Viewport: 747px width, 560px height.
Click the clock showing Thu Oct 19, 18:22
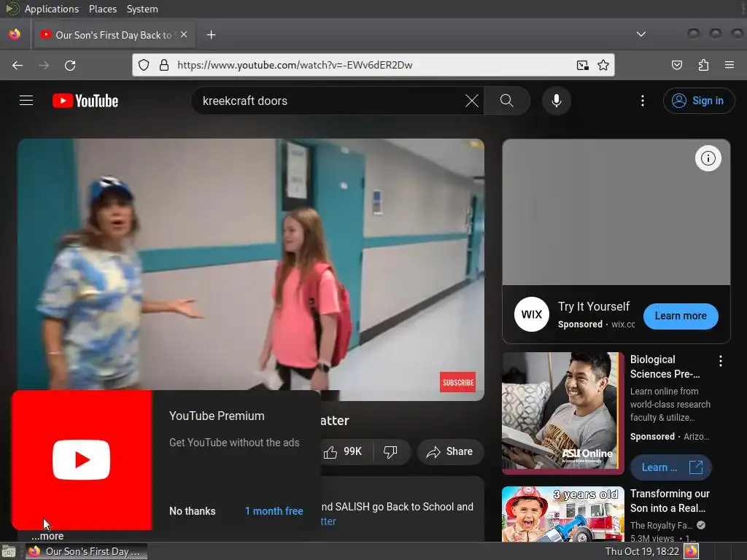coord(642,551)
